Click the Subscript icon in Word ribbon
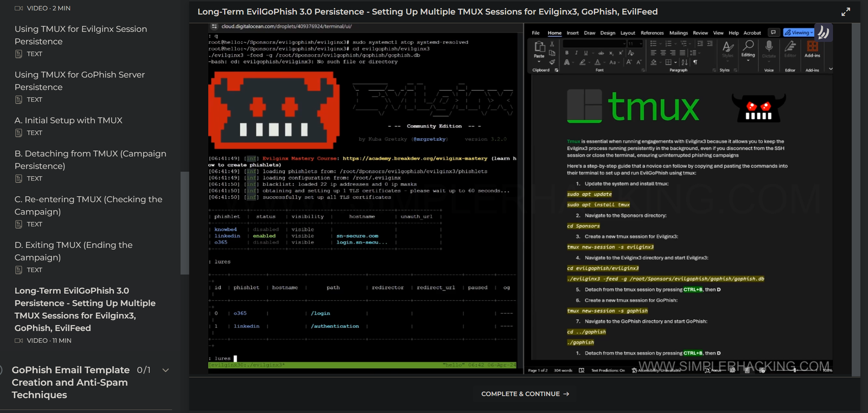The height and width of the screenshot is (413, 868). point(611,53)
